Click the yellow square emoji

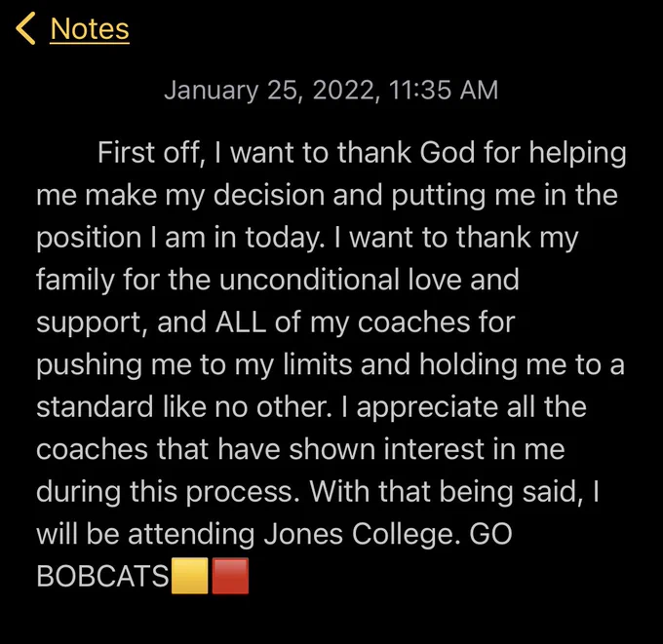(x=189, y=576)
